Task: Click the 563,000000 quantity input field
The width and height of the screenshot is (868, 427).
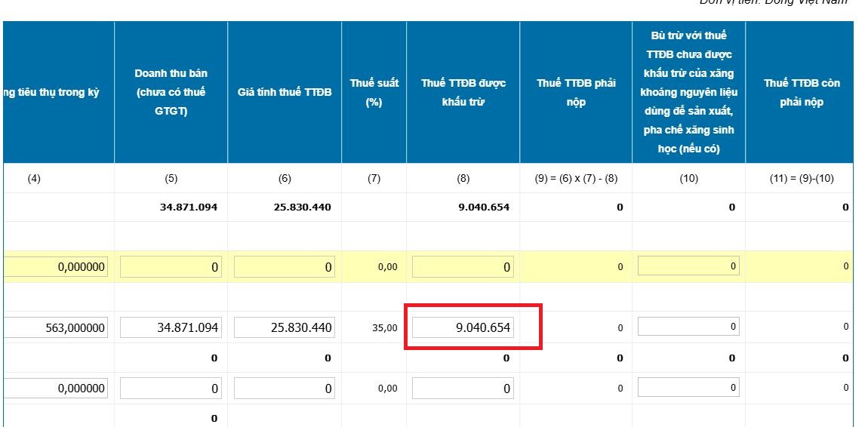Action: click(x=54, y=327)
